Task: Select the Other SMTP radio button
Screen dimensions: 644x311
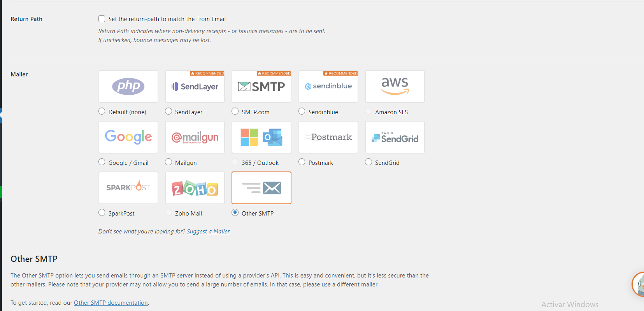Action: (x=235, y=212)
